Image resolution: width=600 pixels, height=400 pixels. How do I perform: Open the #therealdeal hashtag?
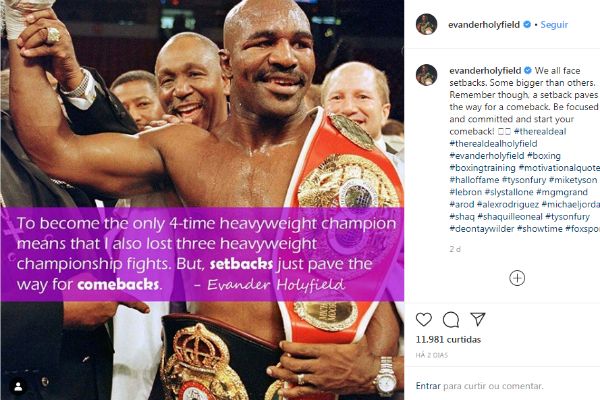540,131
